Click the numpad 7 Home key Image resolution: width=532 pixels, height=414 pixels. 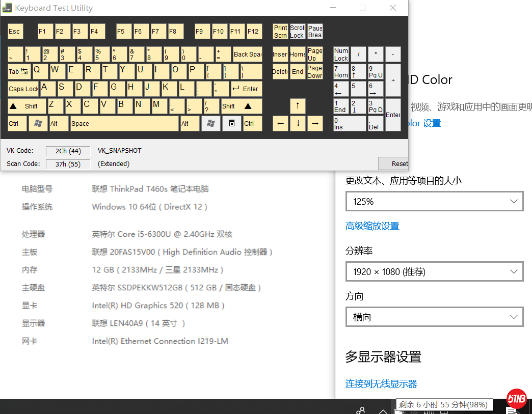tap(341, 71)
